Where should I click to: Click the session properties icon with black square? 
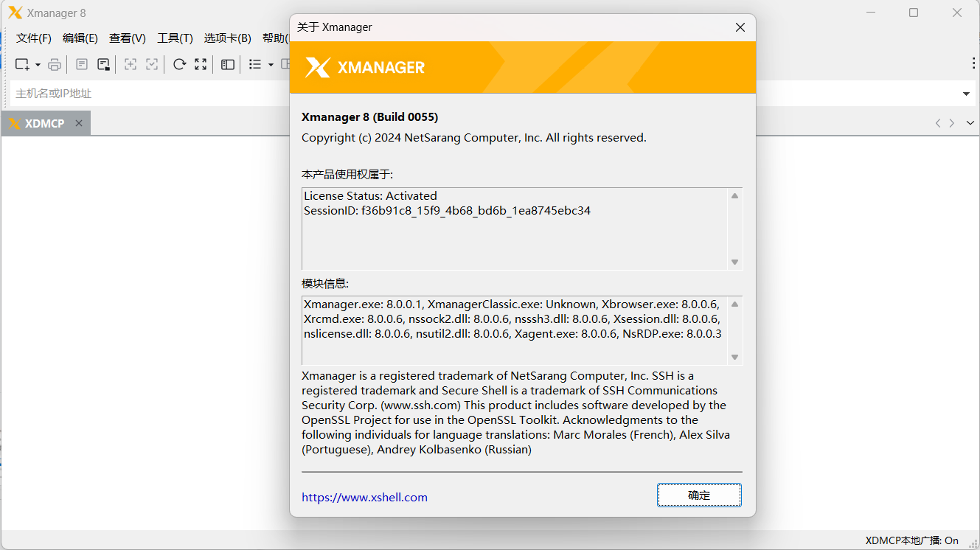tap(104, 65)
